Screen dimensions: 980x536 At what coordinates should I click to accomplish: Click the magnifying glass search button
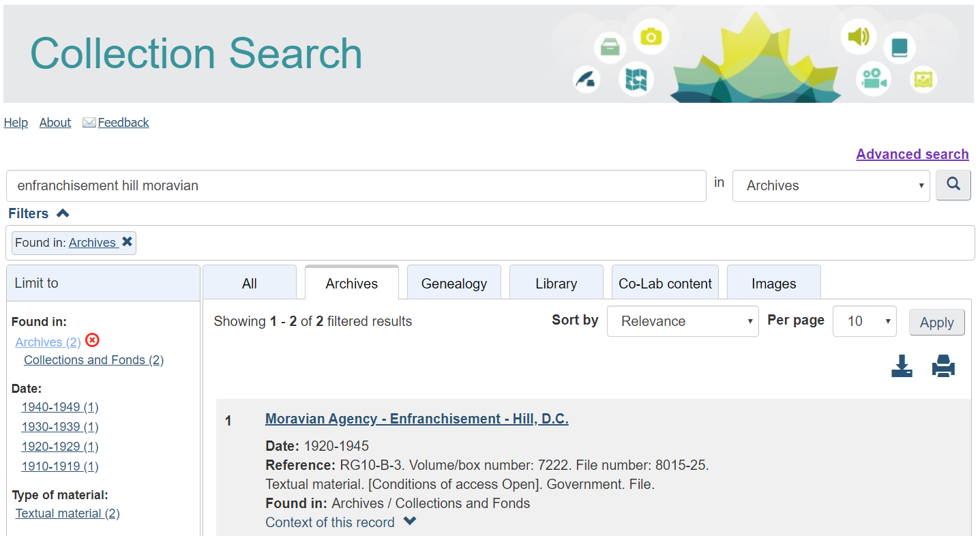953,185
